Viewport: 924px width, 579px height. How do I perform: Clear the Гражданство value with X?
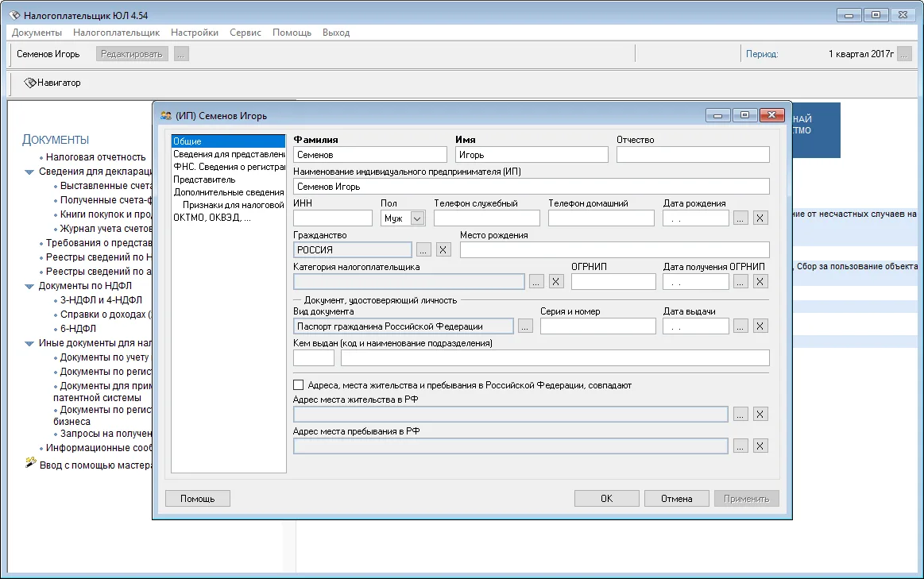(443, 249)
